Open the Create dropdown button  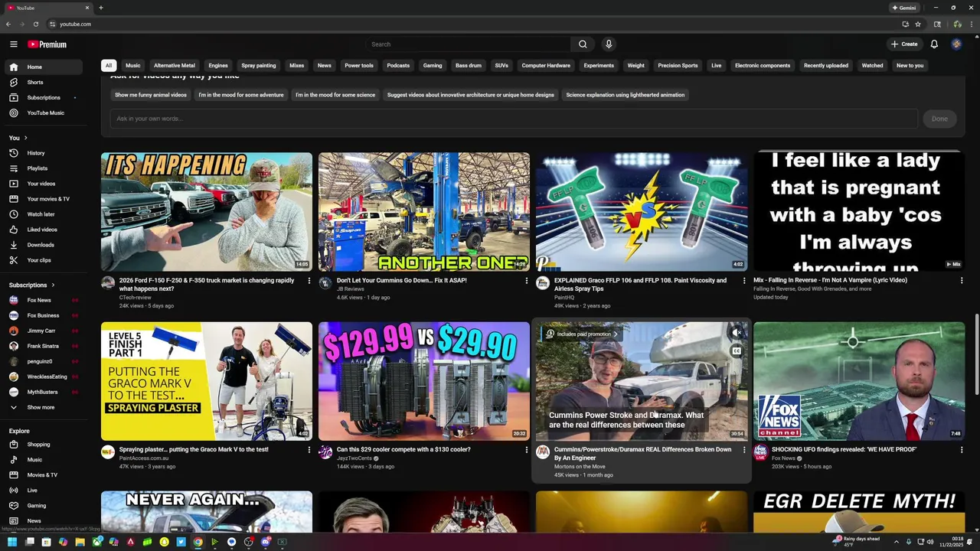[904, 44]
